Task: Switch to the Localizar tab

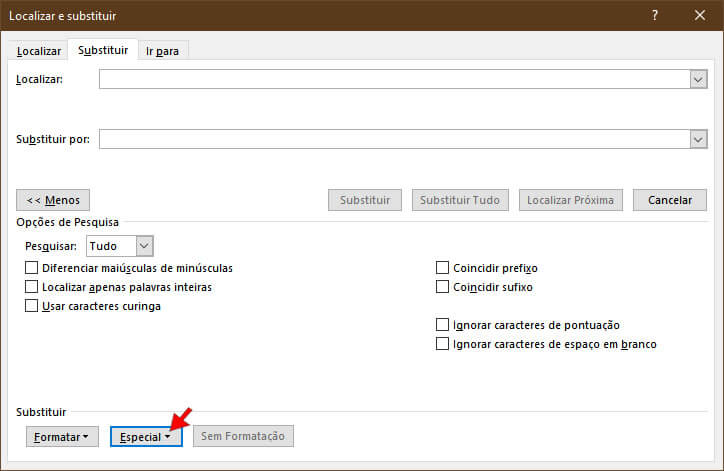Action: (x=39, y=51)
